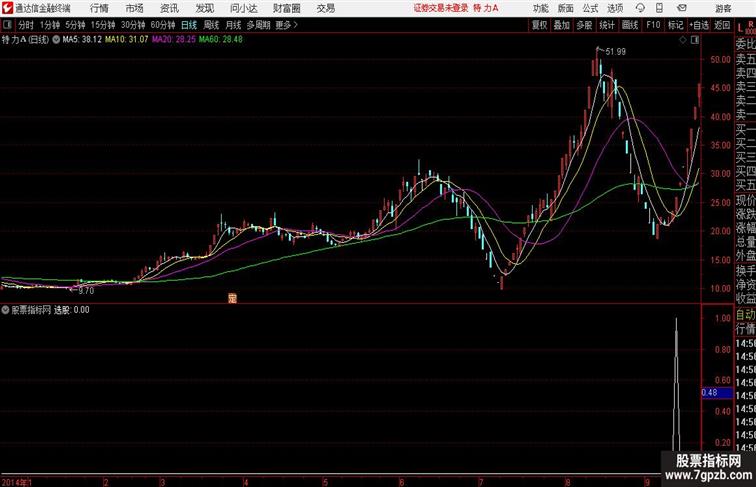Screen dimensions: 756x487
Task: Open the 交易 menu
Action: coord(325,8)
